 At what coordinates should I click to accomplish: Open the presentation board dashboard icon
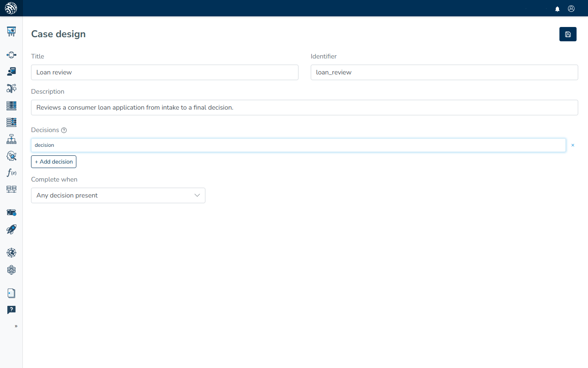click(x=11, y=31)
